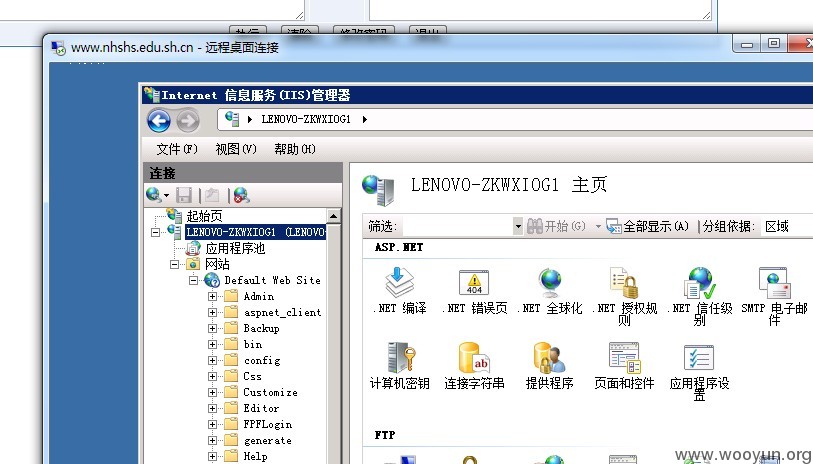Click the 全部显示(A) toolbar item

pos(647,226)
